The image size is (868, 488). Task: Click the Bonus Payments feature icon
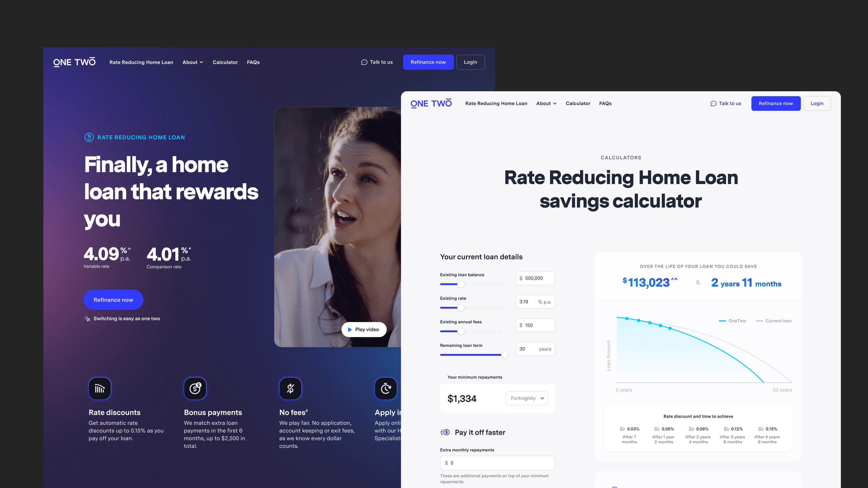click(x=195, y=389)
